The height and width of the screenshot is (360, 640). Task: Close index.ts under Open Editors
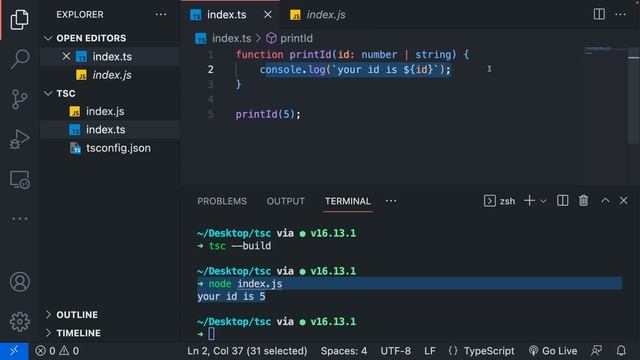pyautogui.click(x=66, y=56)
